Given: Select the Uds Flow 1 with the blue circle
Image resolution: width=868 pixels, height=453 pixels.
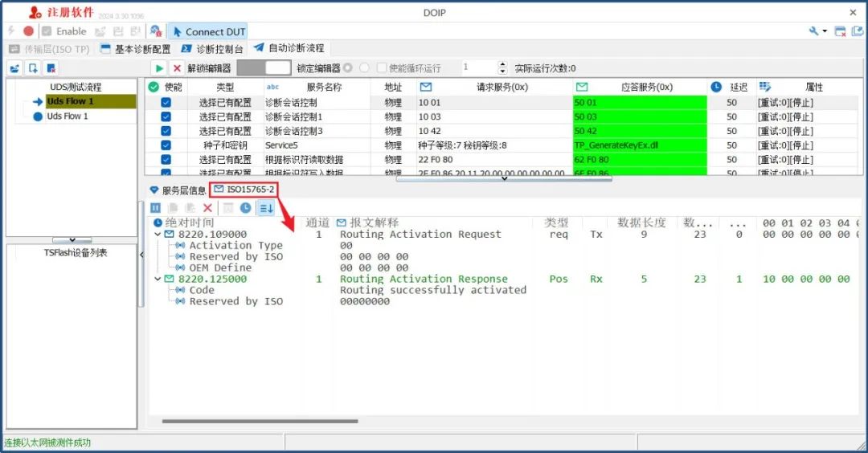Looking at the screenshot, I should pos(67,116).
